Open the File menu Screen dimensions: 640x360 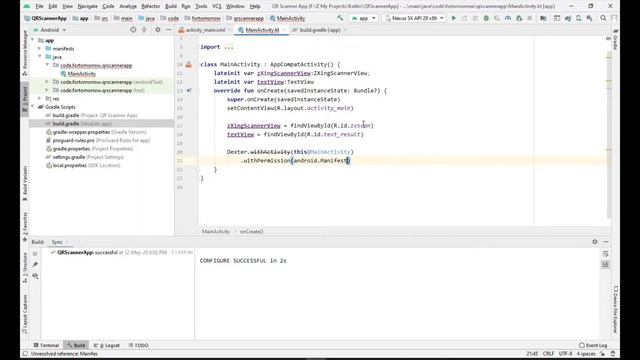[39, 6]
